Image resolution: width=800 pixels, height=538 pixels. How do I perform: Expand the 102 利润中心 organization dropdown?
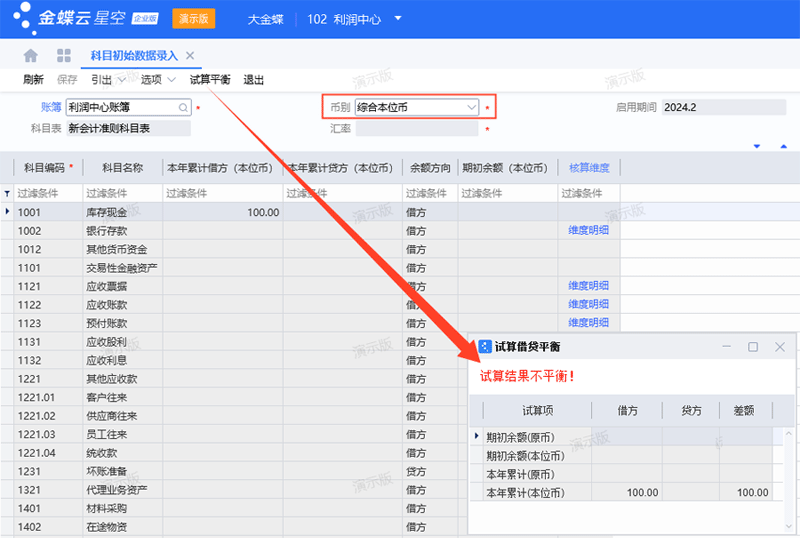point(398,18)
